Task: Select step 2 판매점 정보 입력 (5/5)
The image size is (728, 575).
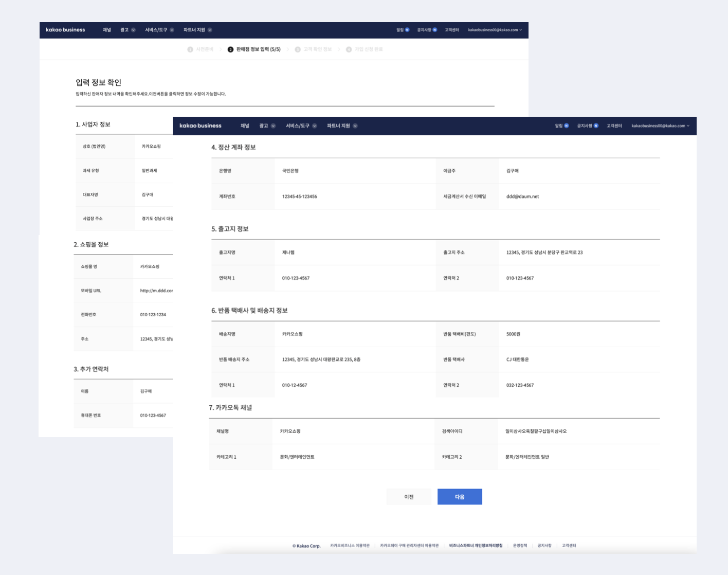Action: [x=254, y=49]
